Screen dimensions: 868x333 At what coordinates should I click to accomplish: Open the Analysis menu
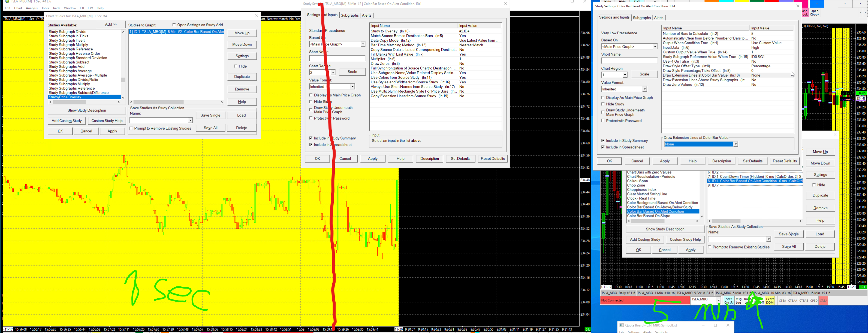32,8
